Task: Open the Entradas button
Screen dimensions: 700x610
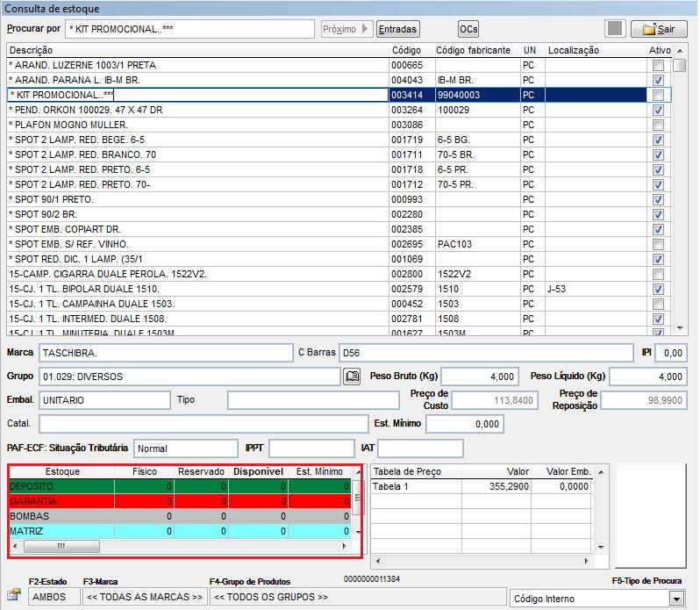Action: coord(397,29)
